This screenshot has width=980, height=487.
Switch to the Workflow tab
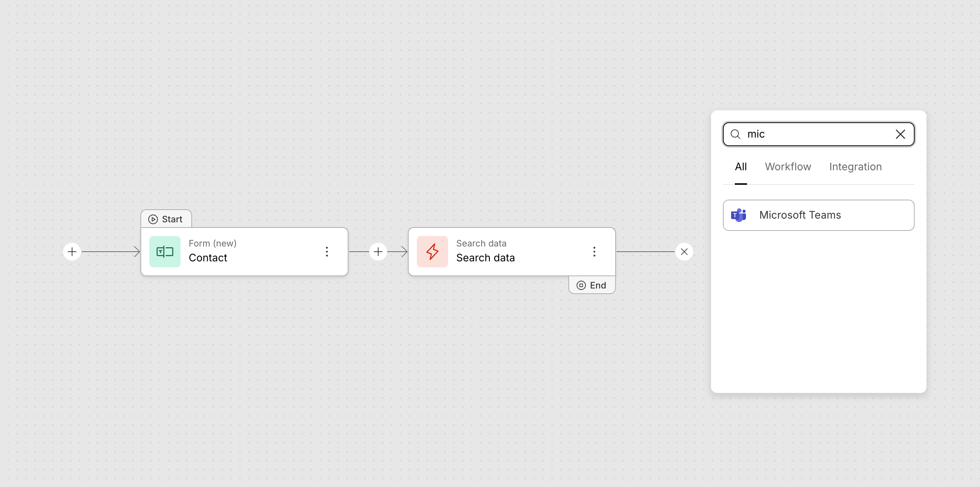tap(788, 167)
